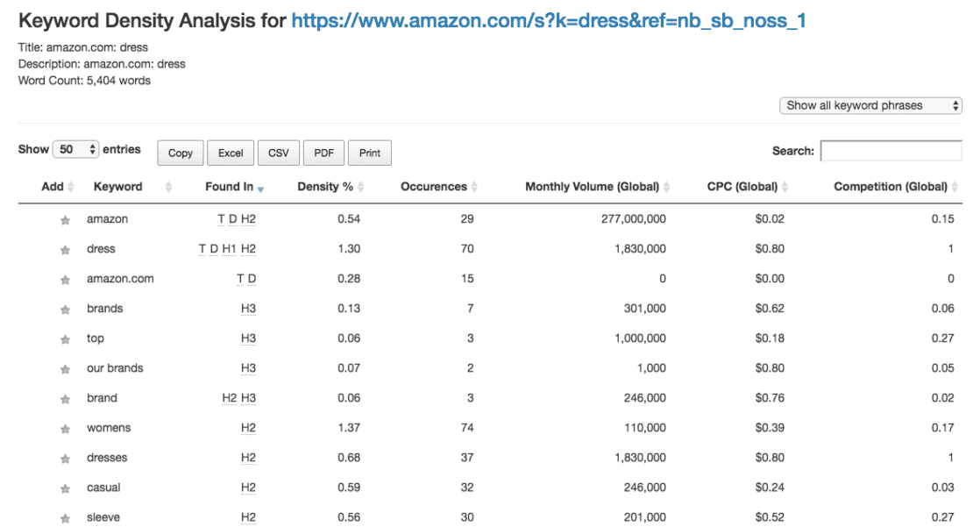Viewport: 980px width, 527px height.
Task: Add our brands keyword via star
Action: 65,369
